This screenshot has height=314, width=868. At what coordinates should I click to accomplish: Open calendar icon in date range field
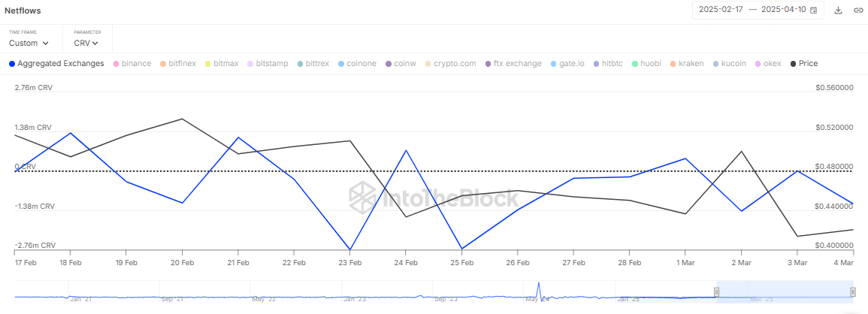pyautogui.click(x=813, y=11)
